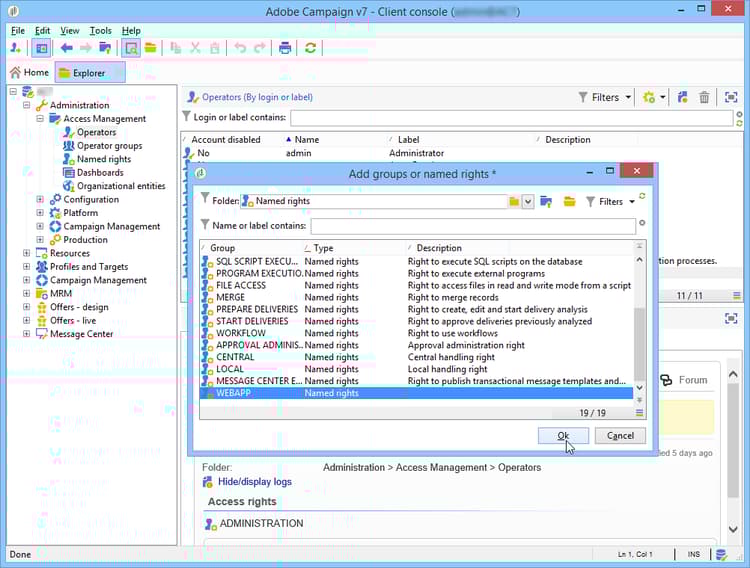Viewport: 750px width, 568px height.
Task: Select Organizational entities in the tree
Action: click(x=121, y=186)
